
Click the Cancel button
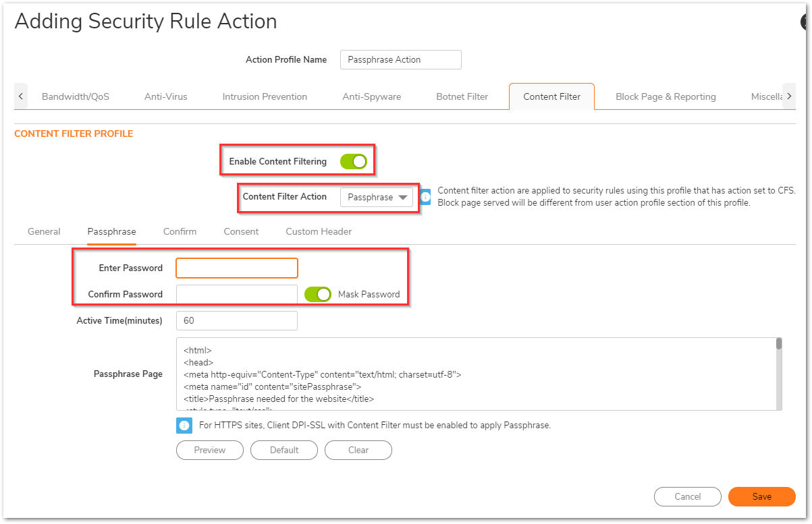coord(687,496)
